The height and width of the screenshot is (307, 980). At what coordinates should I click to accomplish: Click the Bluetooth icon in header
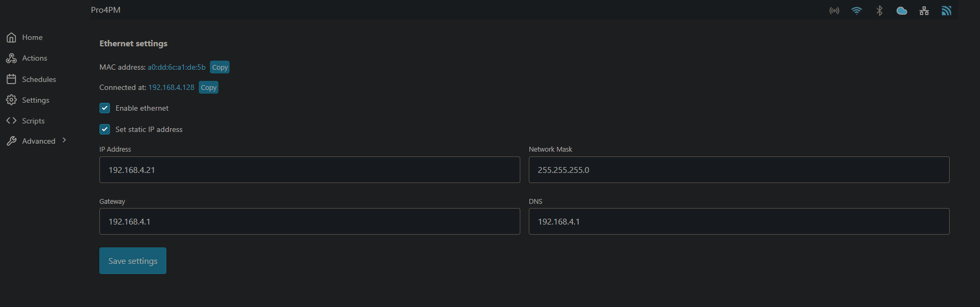[x=880, y=11]
